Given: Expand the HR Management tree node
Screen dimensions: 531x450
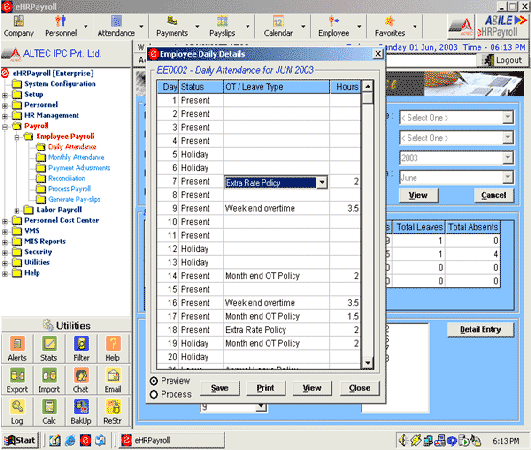Looking at the screenshot, I should [x=5, y=116].
